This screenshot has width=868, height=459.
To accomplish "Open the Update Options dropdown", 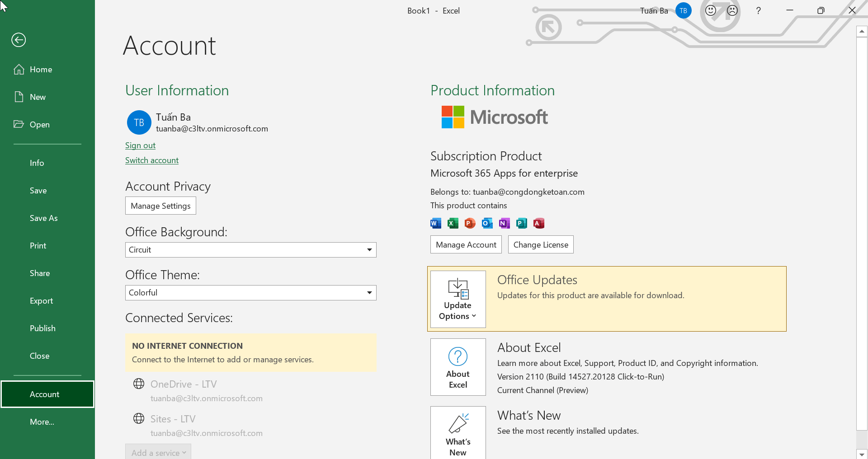I will click(458, 299).
